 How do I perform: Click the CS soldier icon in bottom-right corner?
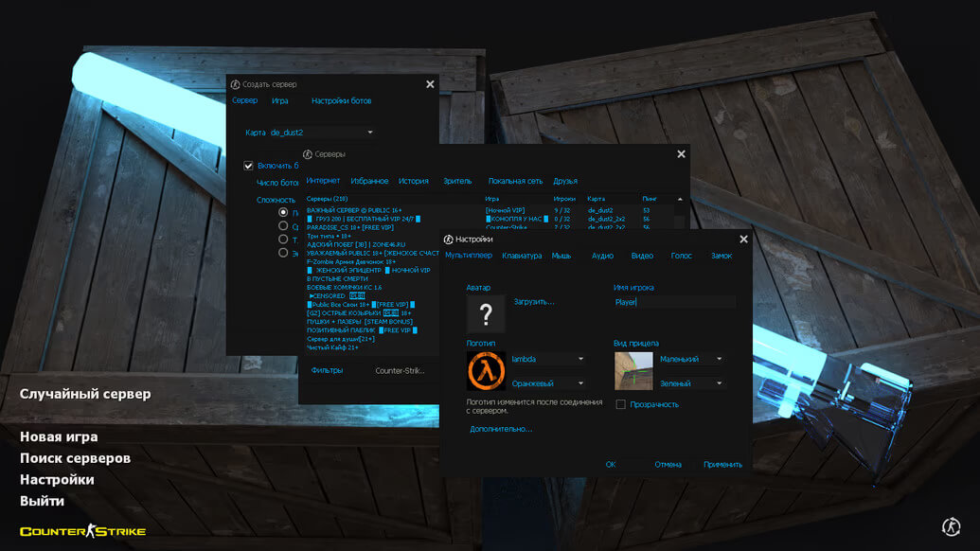pyautogui.click(x=951, y=527)
